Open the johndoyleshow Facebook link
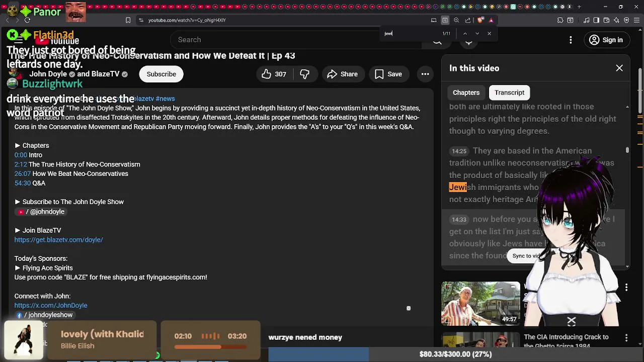 click(x=45, y=315)
